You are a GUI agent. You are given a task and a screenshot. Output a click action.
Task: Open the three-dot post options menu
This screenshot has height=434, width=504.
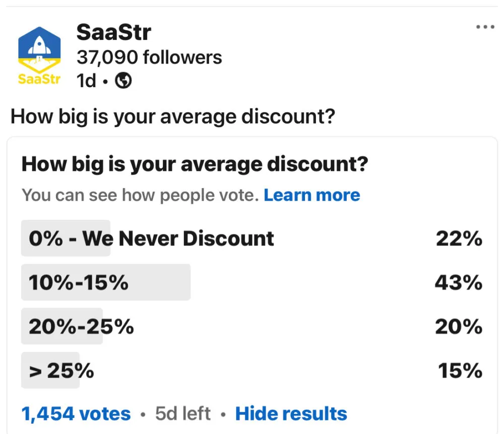click(485, 27)
